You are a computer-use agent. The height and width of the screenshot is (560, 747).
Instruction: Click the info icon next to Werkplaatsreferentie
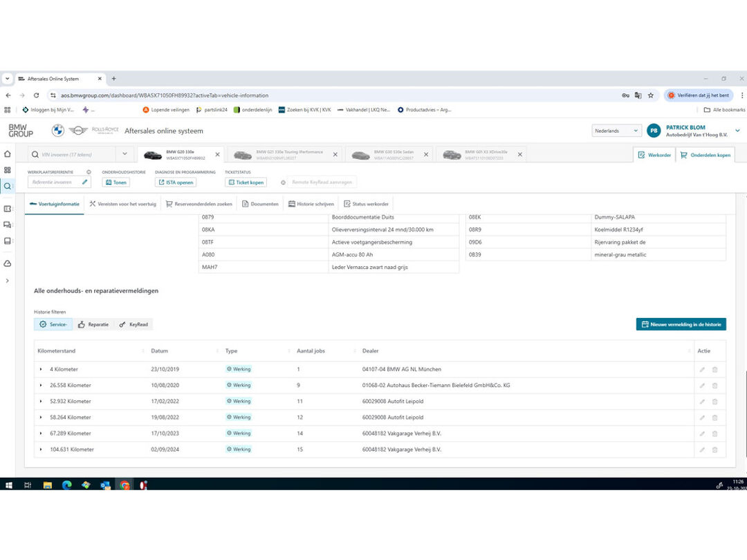pos(89,172)
